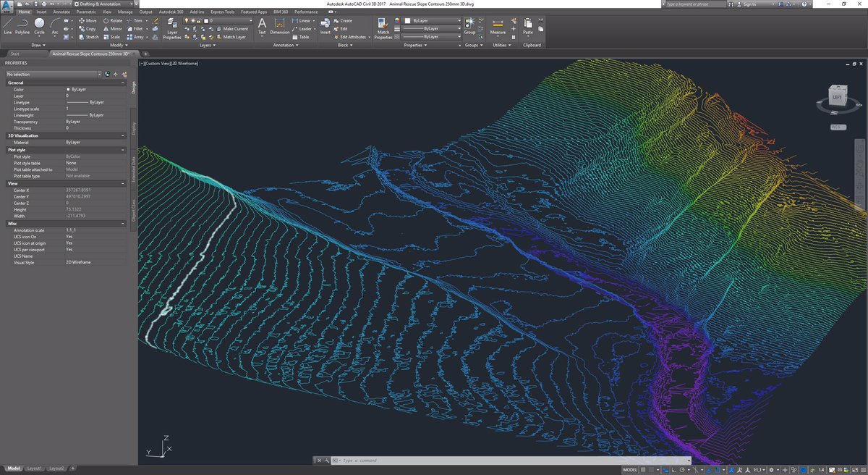This screenshot has width=868, height=475.
Task: Click the Match Properties tool
Action: point(383,28)
